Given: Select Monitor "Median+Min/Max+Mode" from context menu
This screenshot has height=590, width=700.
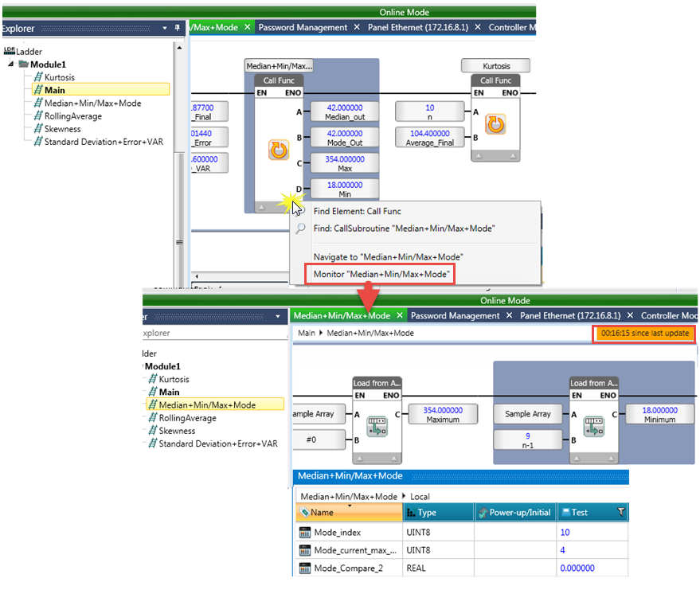Looking at the screenshot, I should [382, 275].
